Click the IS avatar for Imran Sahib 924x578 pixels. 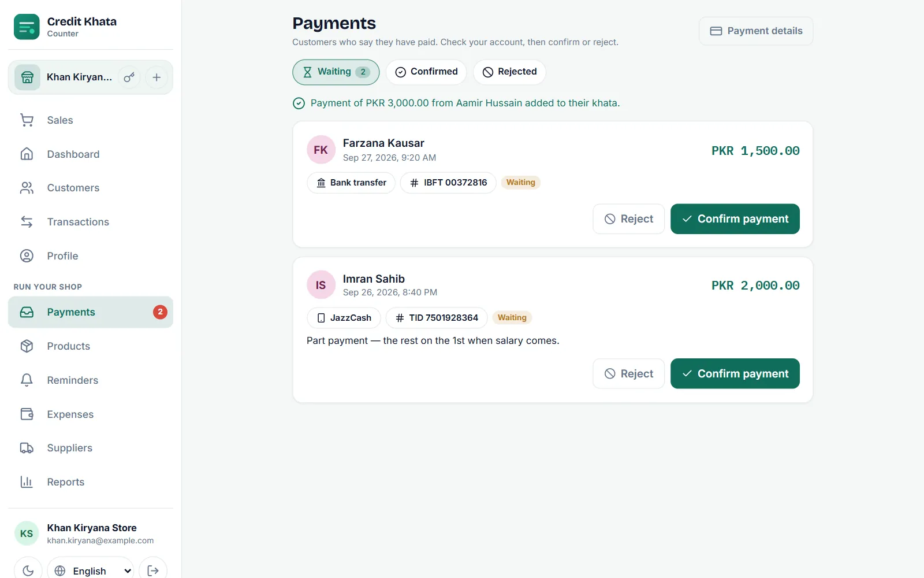coord(321,285)
